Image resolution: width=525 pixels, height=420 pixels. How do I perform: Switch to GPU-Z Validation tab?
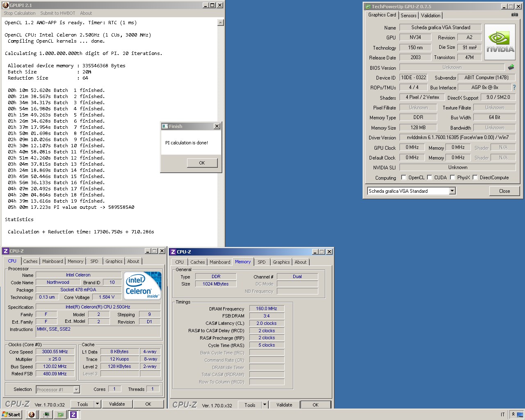click(x=431, y=16)
